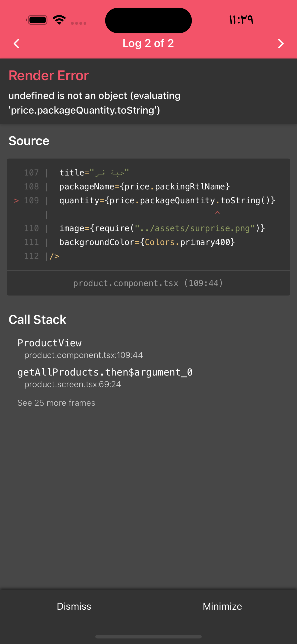Tap the battery icon in the status bar
The height and width of the screenshot is (644, 297).
(x=37, y=20)
